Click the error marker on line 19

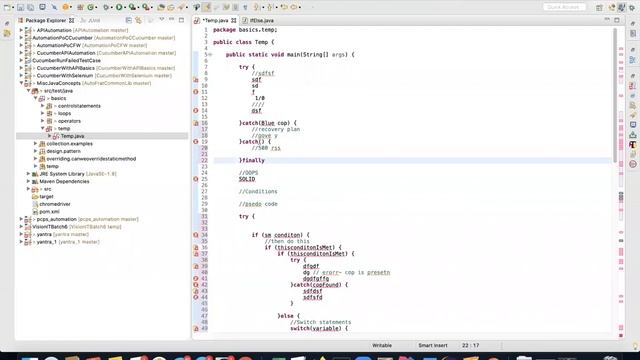[196, 142]
